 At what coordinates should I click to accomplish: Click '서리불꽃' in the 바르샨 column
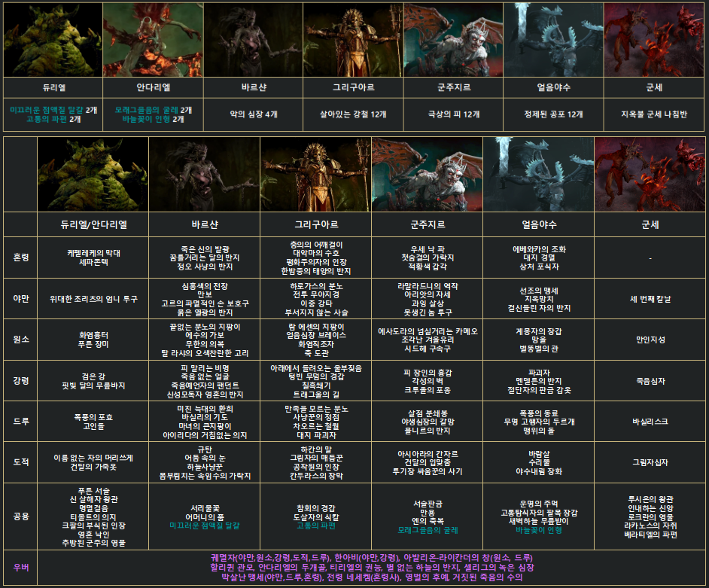click(205, 508)
